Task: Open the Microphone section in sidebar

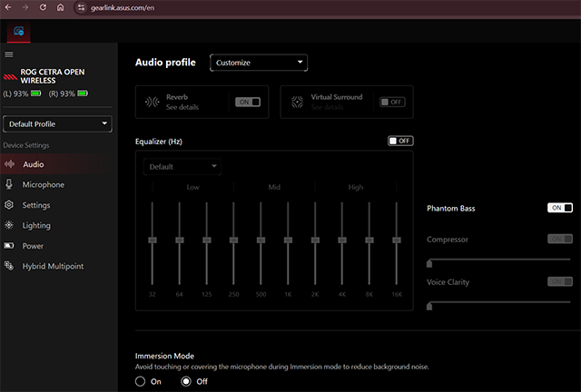Action: click(43, 184)
